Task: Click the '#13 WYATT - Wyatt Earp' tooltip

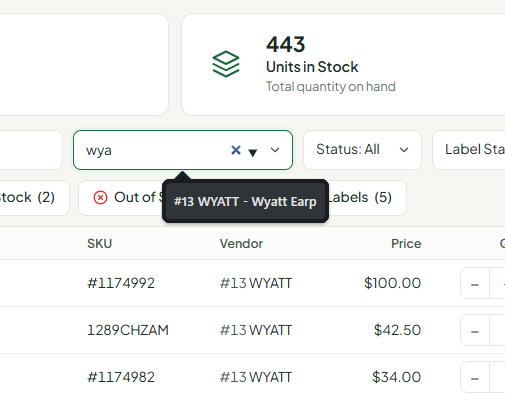Action: 245,201
